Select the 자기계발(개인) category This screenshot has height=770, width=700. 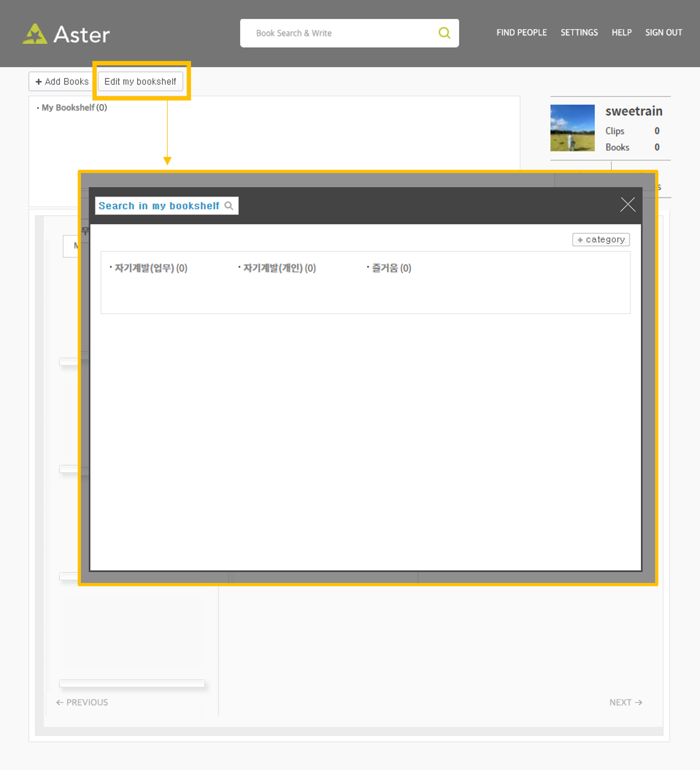(279, 268)
